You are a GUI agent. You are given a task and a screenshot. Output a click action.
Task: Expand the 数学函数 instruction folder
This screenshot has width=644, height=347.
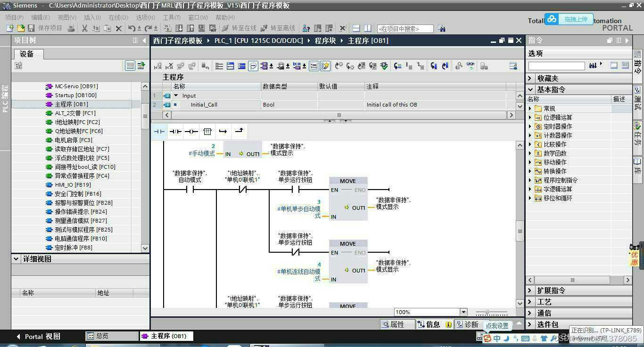click(x=530, y=153)
